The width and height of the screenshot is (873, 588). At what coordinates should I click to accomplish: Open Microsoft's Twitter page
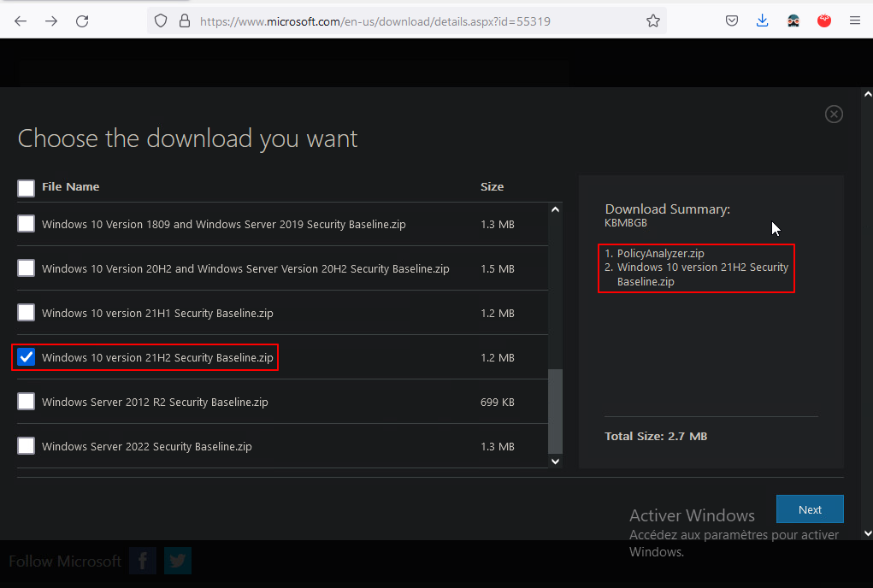tap(178, 561)
